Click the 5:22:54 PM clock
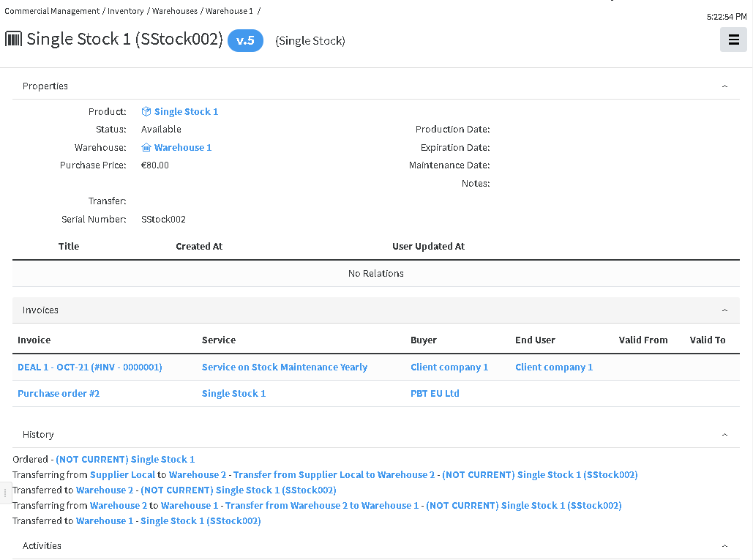This screenshot has width=753, height=560. pos(727,17)
